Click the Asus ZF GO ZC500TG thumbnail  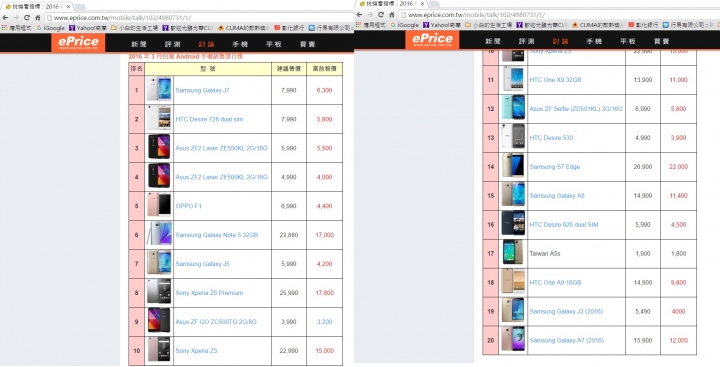tap(159, 321)
